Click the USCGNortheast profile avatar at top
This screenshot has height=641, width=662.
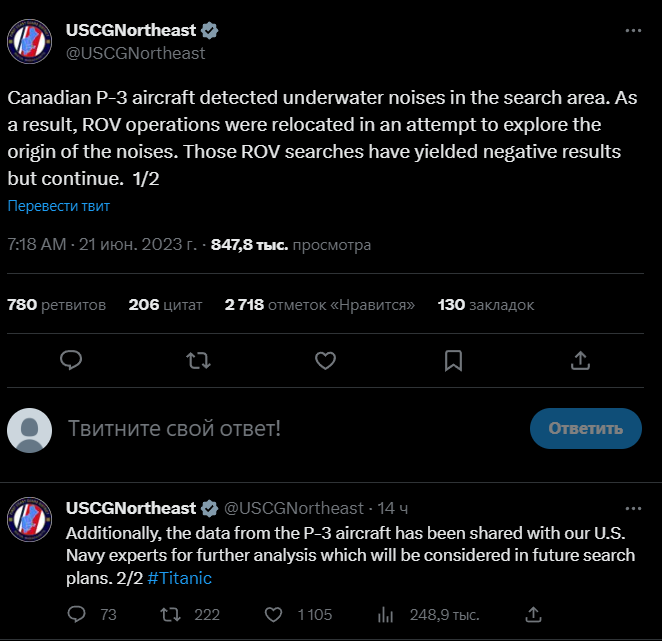[31, 41]
